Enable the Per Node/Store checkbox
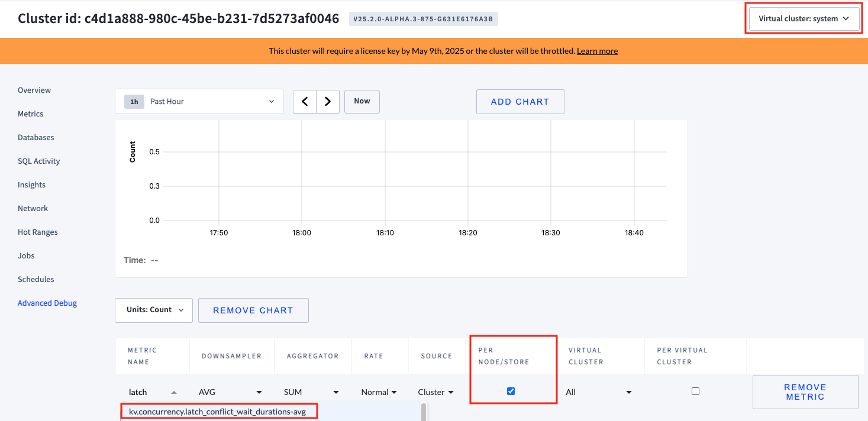 511,391
